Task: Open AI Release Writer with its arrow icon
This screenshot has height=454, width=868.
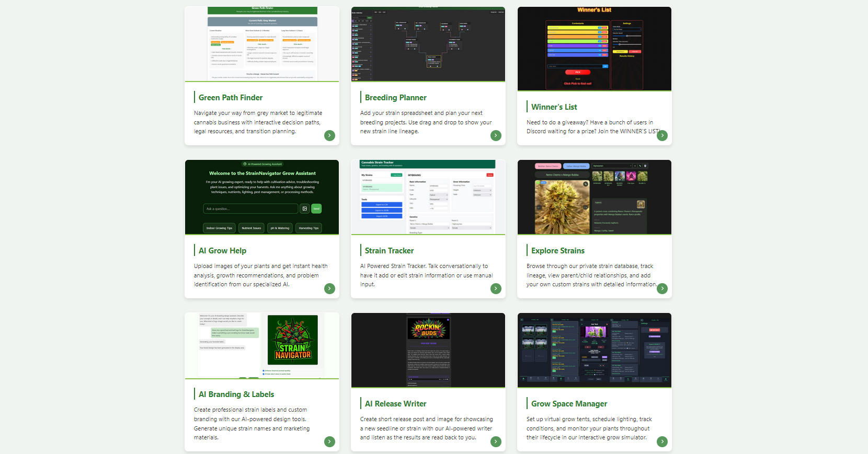Action: [496, 441]
